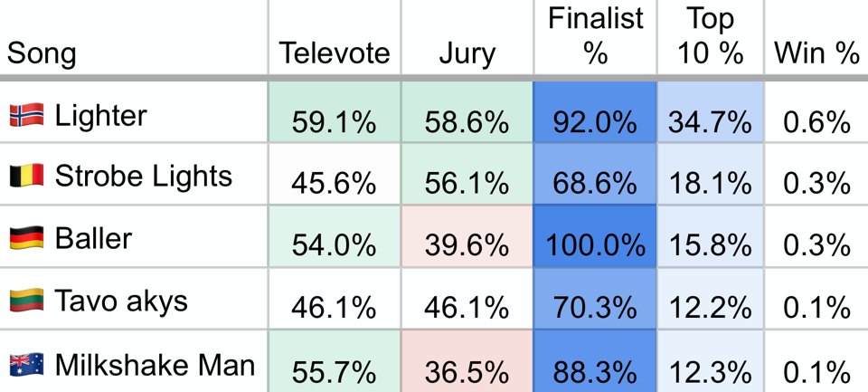868x392 pixels.
Task: Click the Lighter song name cell
Action: coord(100,116)
